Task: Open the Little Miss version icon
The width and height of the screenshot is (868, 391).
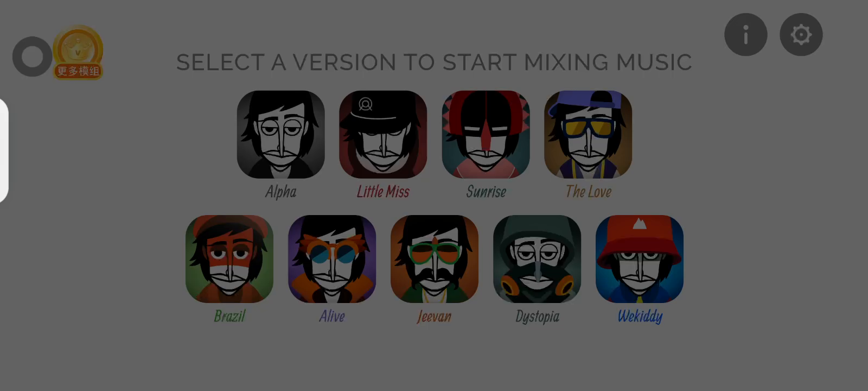Action: 383,134
